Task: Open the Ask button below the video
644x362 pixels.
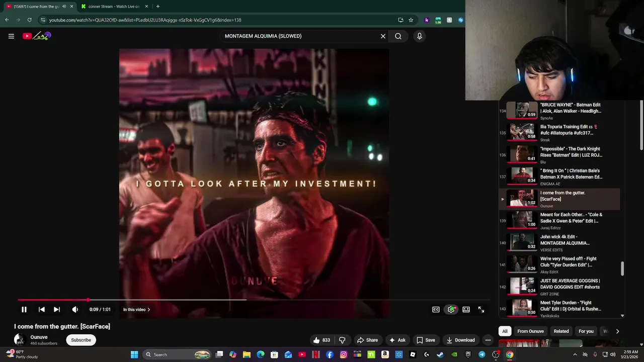Action: tap(397, 340)
